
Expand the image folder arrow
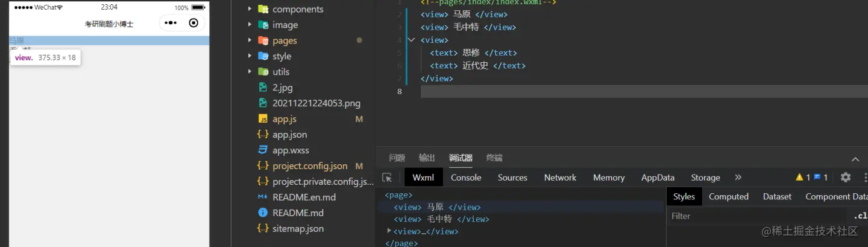point(250,25)
